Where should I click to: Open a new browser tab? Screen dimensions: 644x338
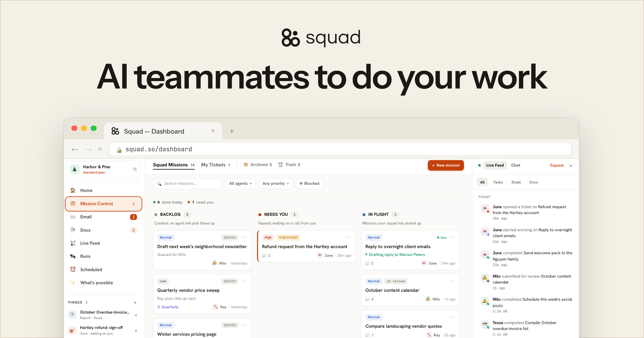[x=232, y=131]
